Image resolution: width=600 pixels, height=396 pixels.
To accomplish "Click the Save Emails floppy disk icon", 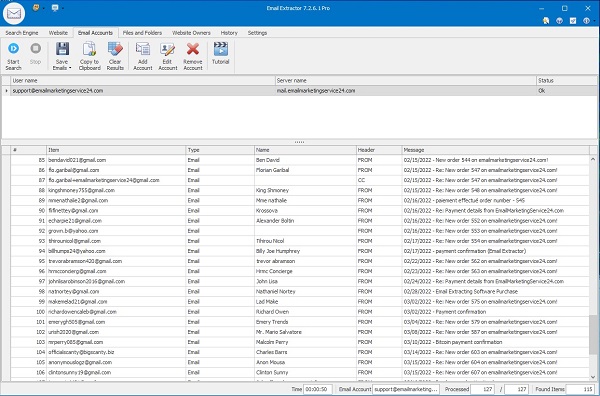I will coord(62,49).
